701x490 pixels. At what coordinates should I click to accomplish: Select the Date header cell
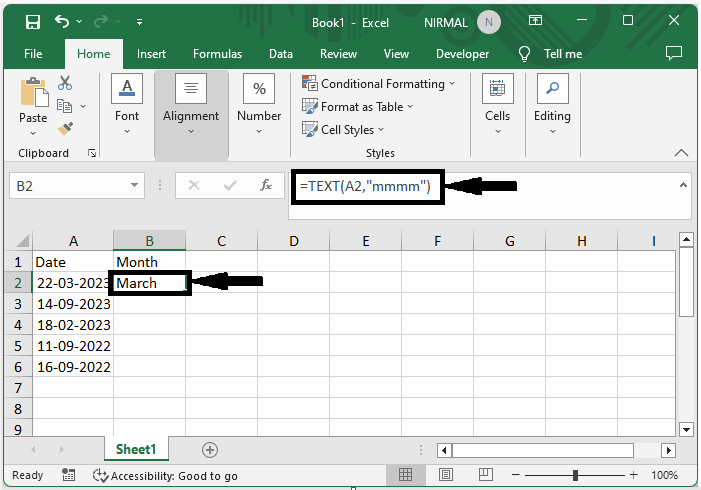(73, 262)
